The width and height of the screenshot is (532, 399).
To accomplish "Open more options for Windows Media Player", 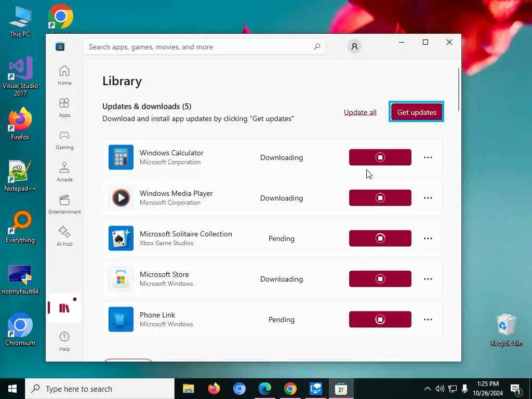I will pos(428,198).
